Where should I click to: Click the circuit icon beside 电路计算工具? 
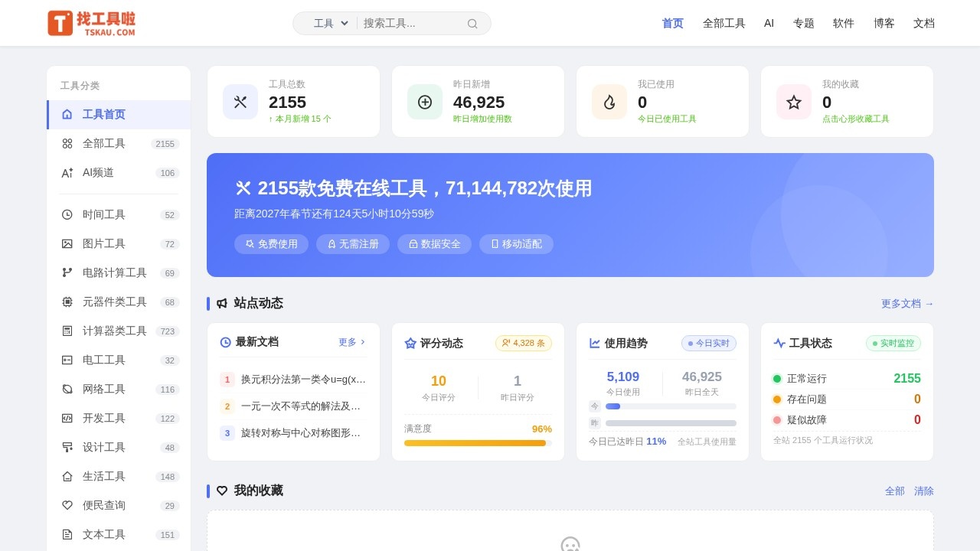67,273
